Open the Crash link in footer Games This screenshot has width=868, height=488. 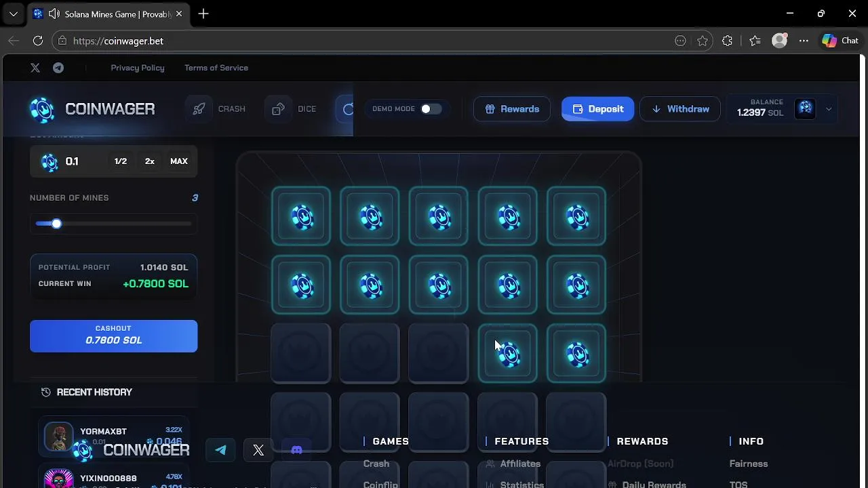[376, 464]
